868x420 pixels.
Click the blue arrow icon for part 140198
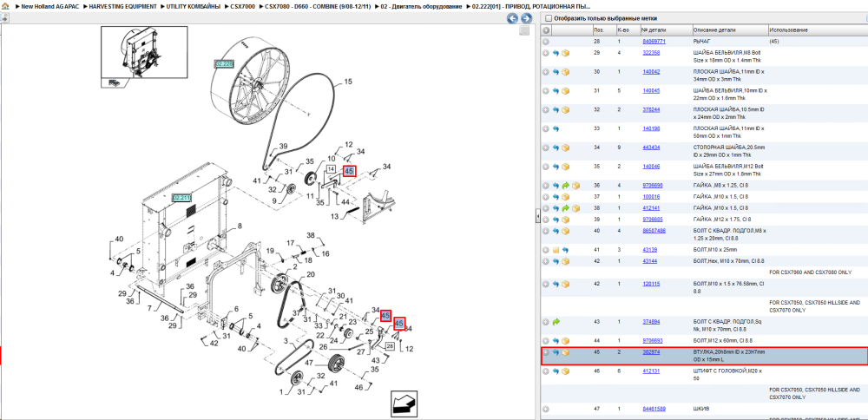(556, 128)
